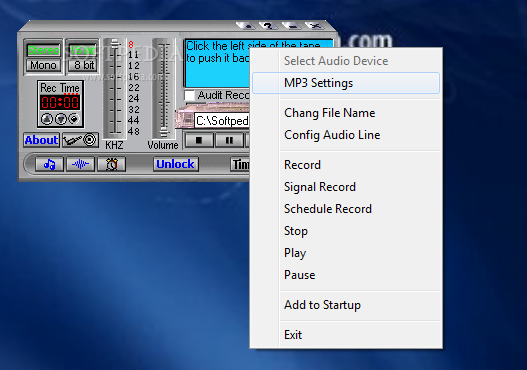Click the Tim... button in bottom bar
527x370 pixels.
[240, 164]
